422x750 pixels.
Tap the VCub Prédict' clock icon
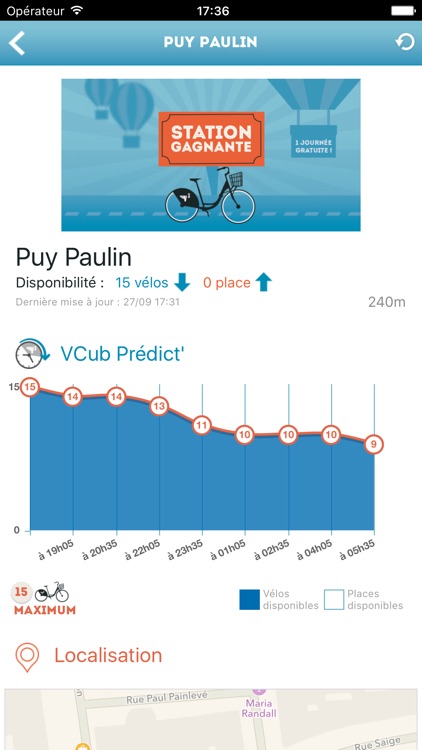tap(32, 354)
